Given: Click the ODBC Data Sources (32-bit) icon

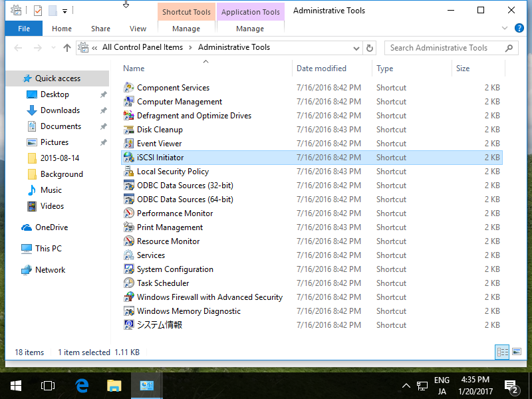Looking at the screenshot, I should [128, 186].
